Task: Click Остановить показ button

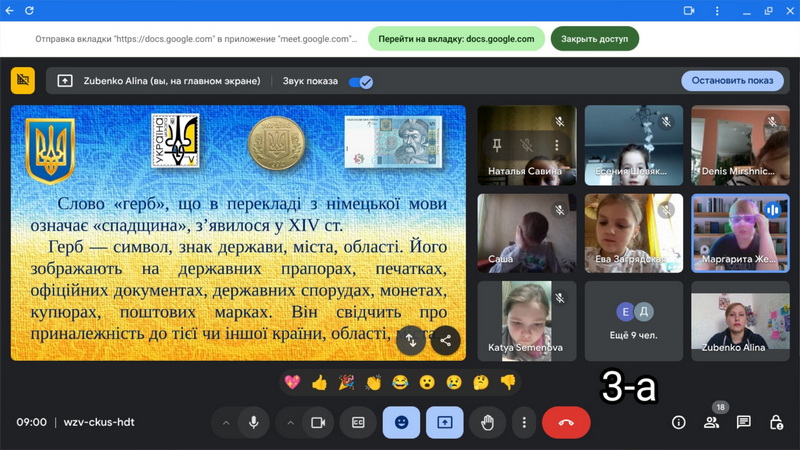Action: [732, 81]
